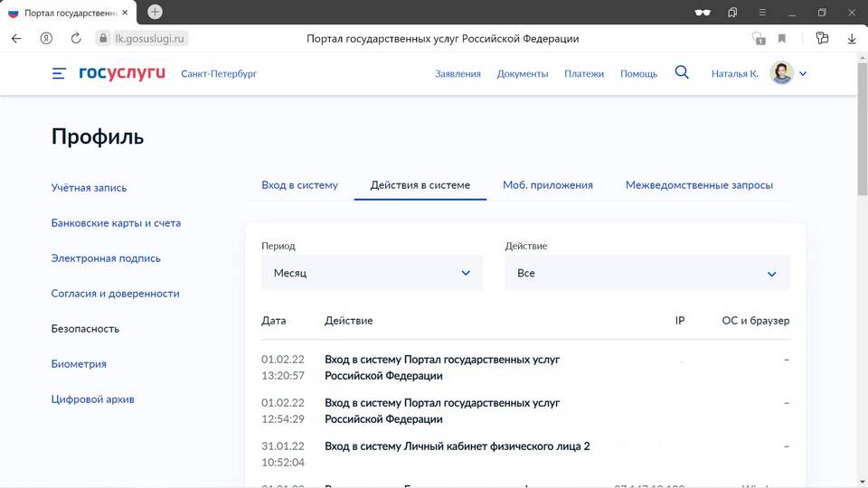Click the Санкт-Петербург location link

[219, 73]
